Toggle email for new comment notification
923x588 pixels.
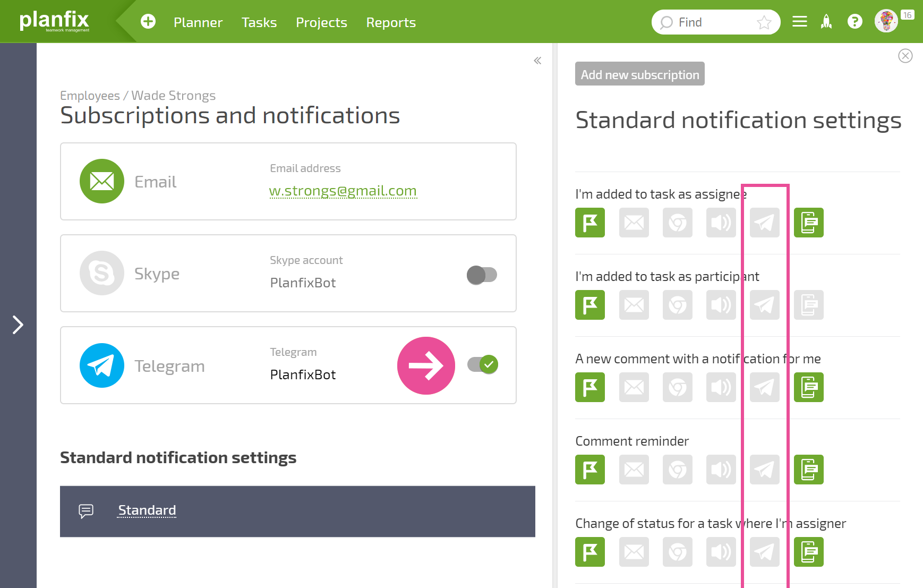pyautogui.click(x=634, y=387)
